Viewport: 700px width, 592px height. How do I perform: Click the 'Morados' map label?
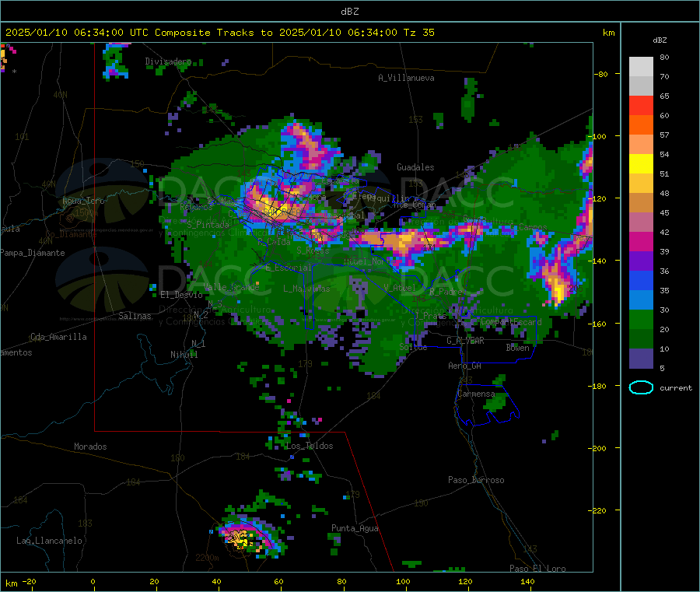tap(90, 447)
